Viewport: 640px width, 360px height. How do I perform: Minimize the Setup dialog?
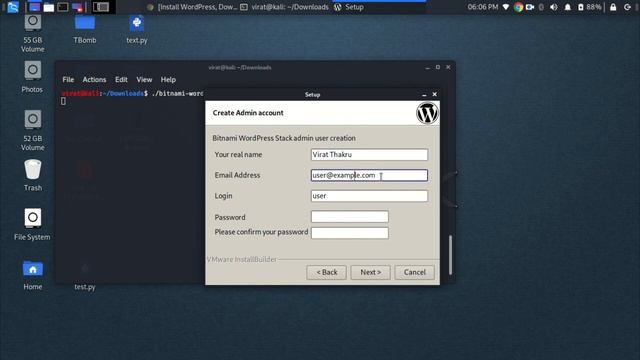tap(424, 95)
